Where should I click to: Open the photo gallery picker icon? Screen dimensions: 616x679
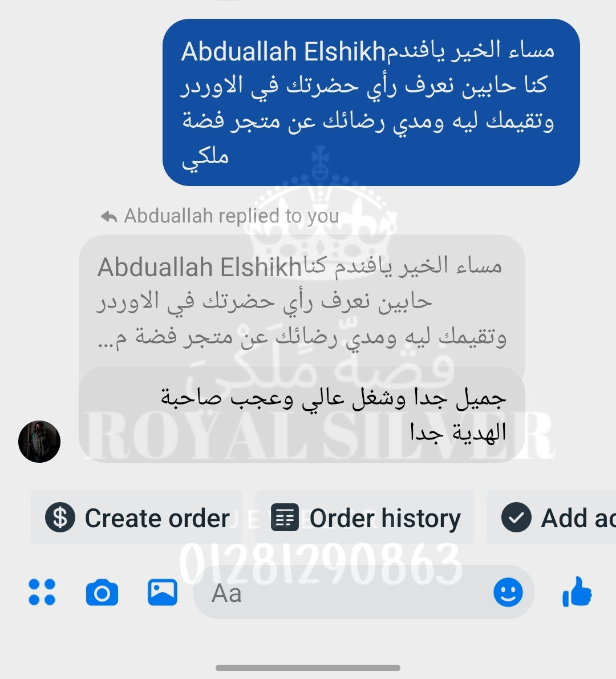(163, 592)
